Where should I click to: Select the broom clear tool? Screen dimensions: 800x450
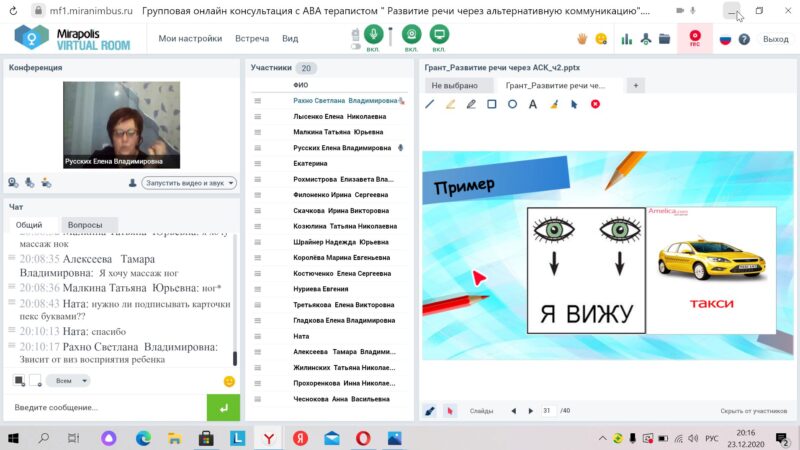(554, 104)
